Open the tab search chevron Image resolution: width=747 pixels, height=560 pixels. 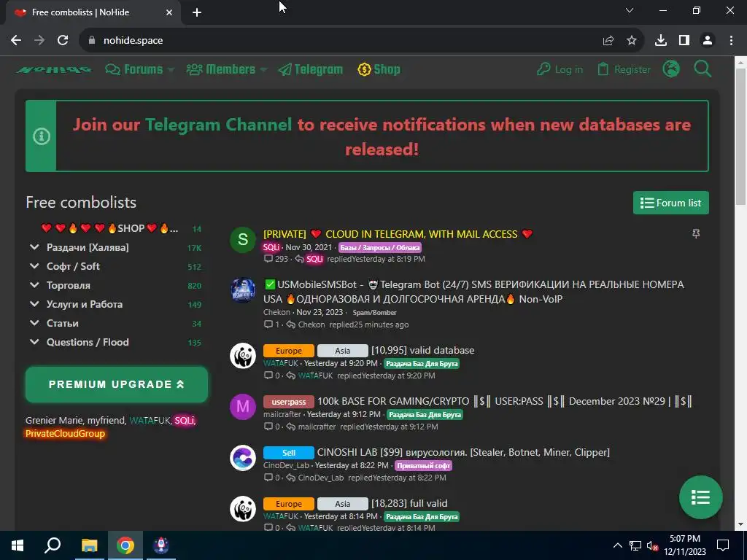point(630,10)
